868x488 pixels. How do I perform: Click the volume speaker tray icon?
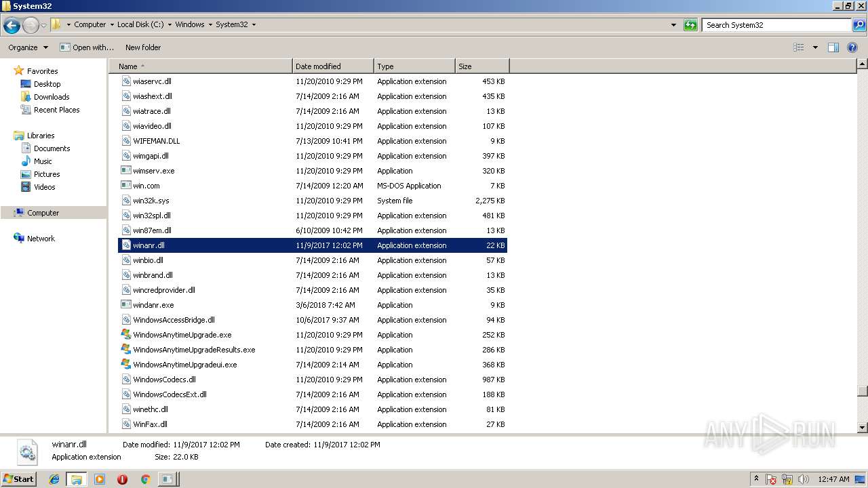804,479
